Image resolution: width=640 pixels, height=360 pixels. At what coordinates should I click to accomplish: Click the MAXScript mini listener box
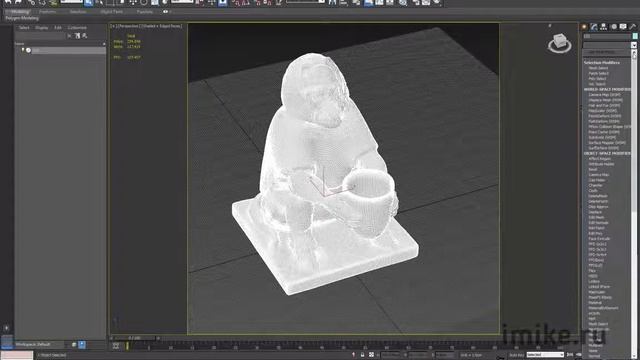coord(17,355)
